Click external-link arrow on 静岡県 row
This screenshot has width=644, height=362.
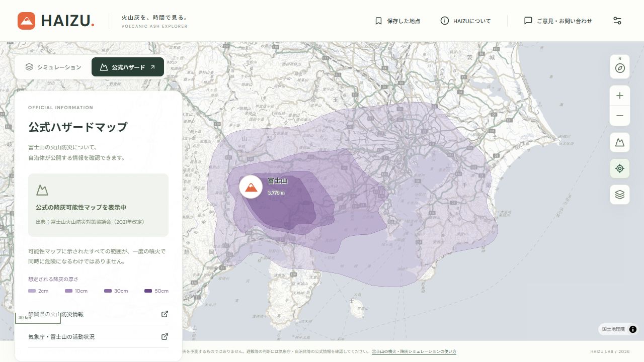tap(165, 314)
